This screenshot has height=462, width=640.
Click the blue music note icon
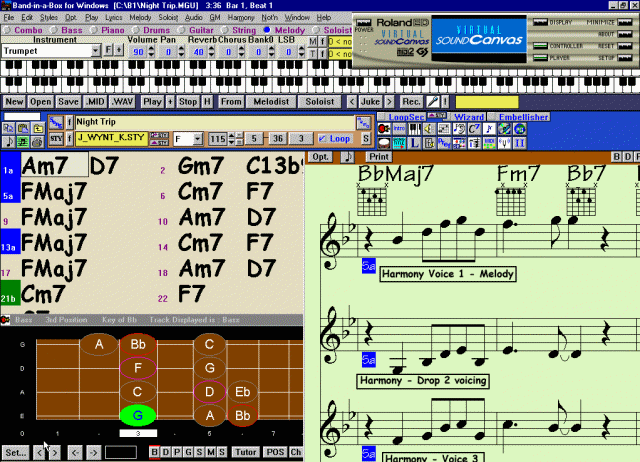click(x=489, y=129)
